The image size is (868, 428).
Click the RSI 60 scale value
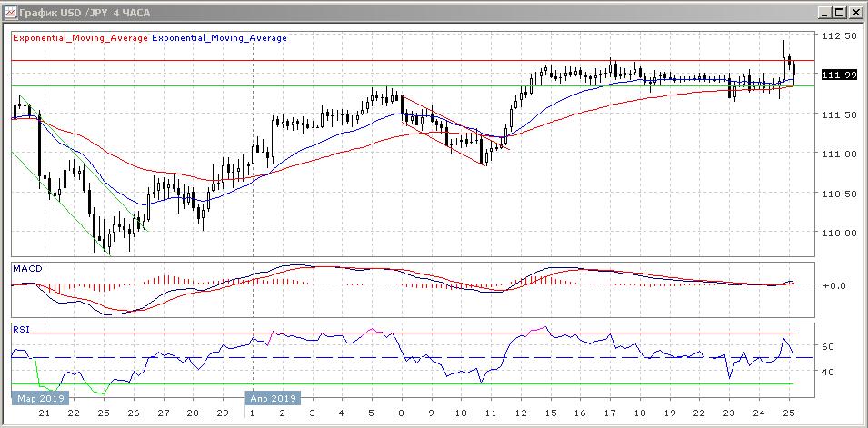828,347
